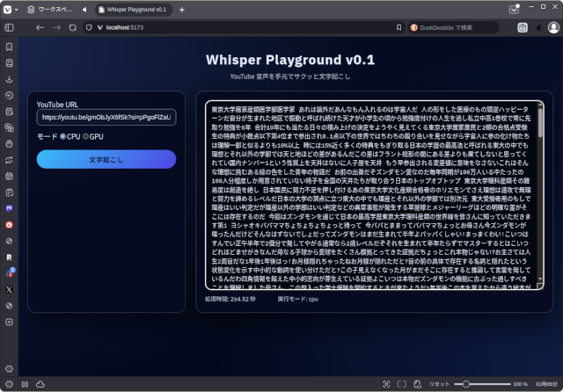The height and width of the screenshot is (392, 563).
Task: Select the GPU radio button
Action: (x=85, y=137)
